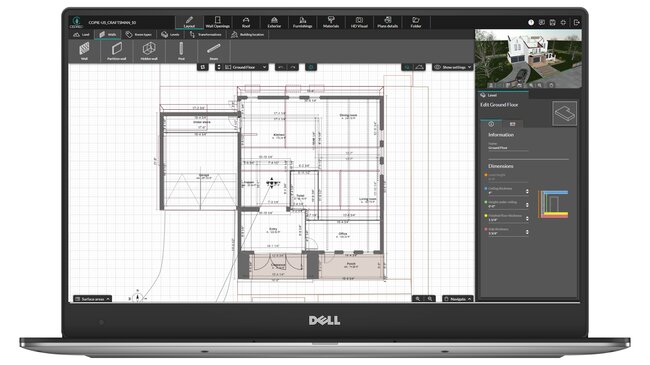Image resolution: width=650 pixels, height=365 pixels.
Task: Click the redo arrow above the plan
Action: click(x=293, y=67)
